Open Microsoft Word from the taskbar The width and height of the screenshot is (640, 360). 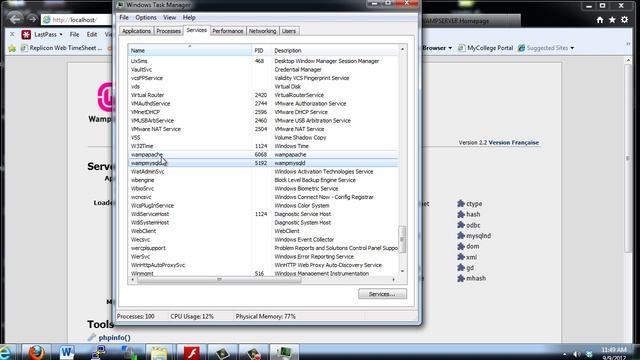click(67, 352)
